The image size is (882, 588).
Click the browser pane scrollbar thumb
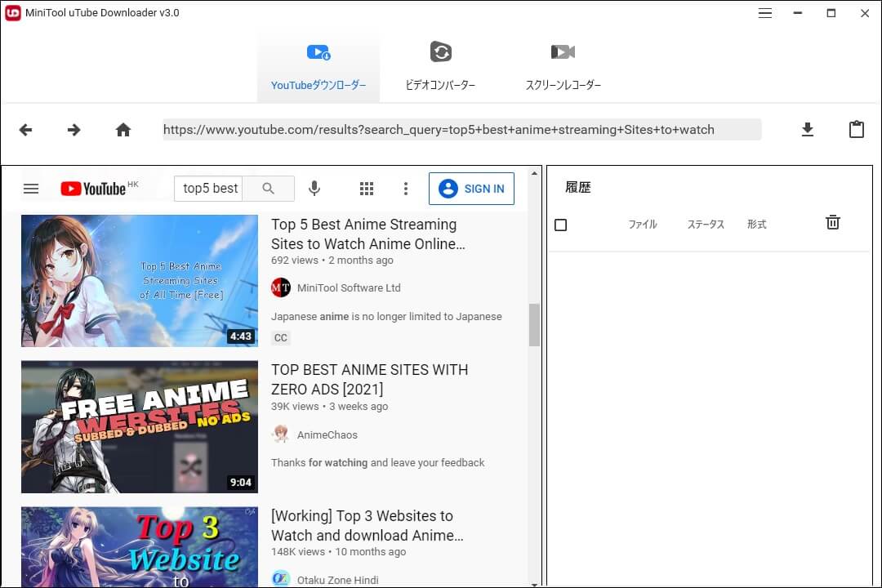pos(534,325)
